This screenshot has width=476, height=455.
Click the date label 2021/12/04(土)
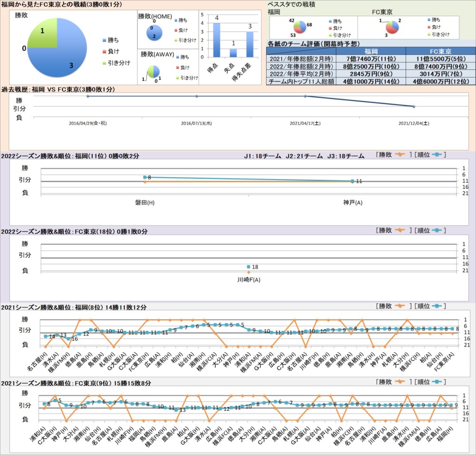coord(414,123)
